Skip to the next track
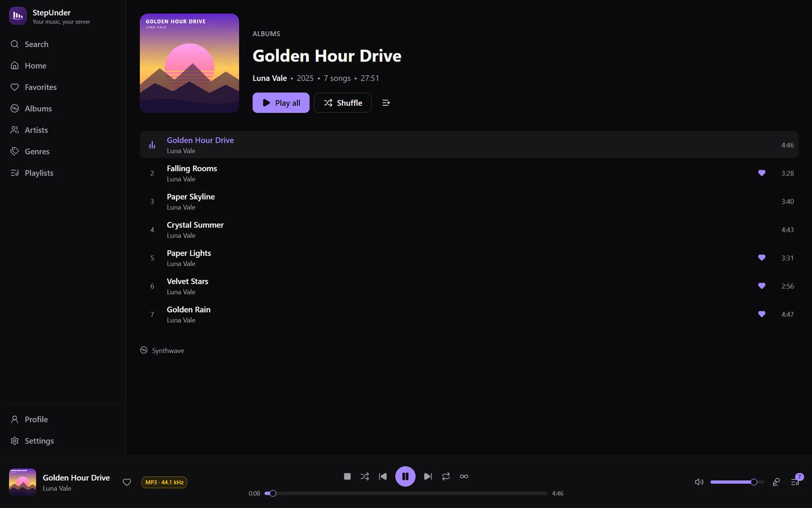The width and height of the screenshot is (812, 508). point(428,476)
